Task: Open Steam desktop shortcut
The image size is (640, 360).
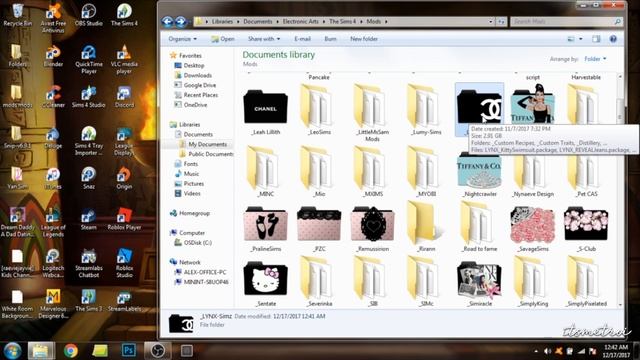Action: [x=89, y=219]
